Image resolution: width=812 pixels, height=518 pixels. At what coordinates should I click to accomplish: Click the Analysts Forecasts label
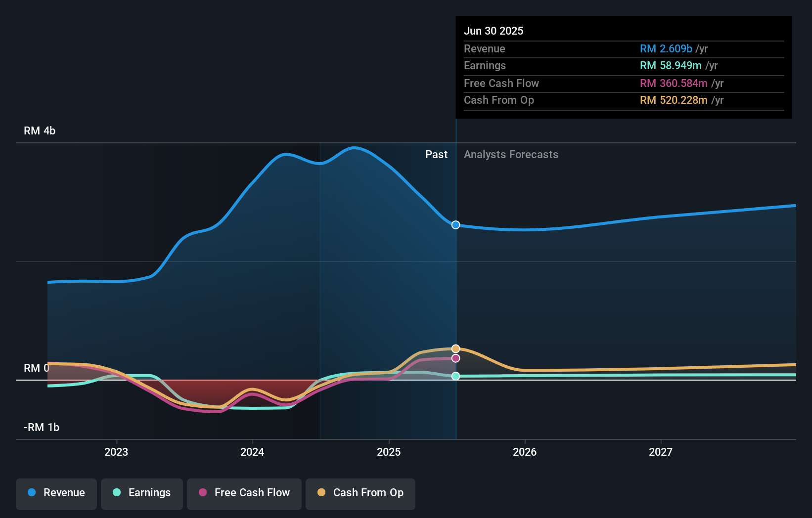pyautogui.click(x=511, y=155)
